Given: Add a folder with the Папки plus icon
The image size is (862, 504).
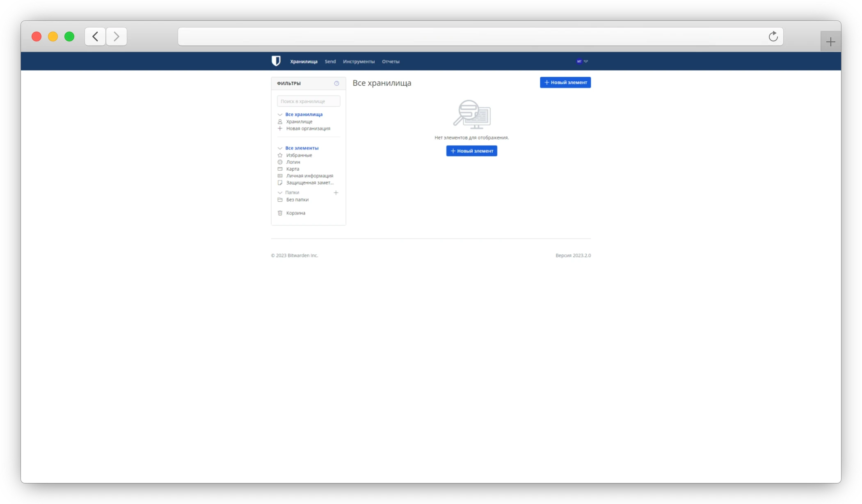Looking at the screenshot, I should click(336, 193).
